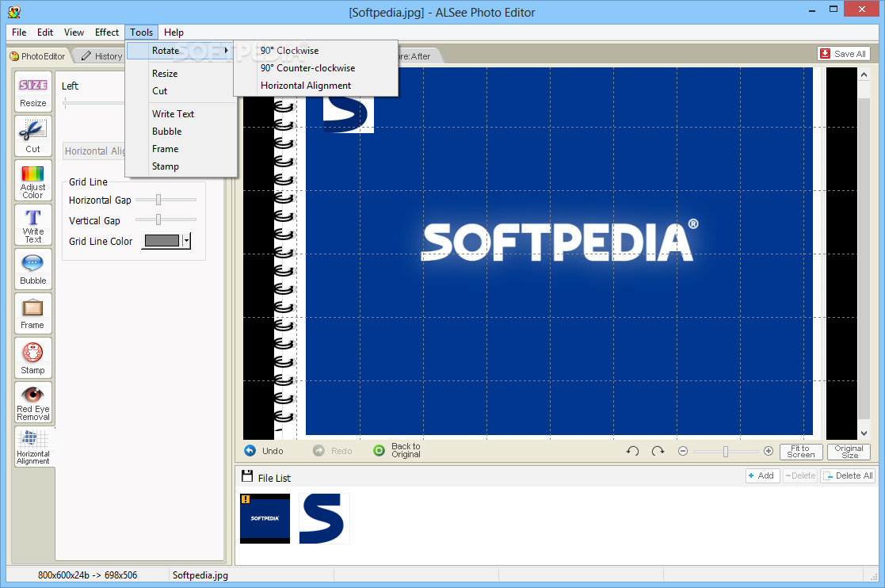The height and width of the screenshot is (588, 885).
Task: Open the View menu
Action: 74,32
